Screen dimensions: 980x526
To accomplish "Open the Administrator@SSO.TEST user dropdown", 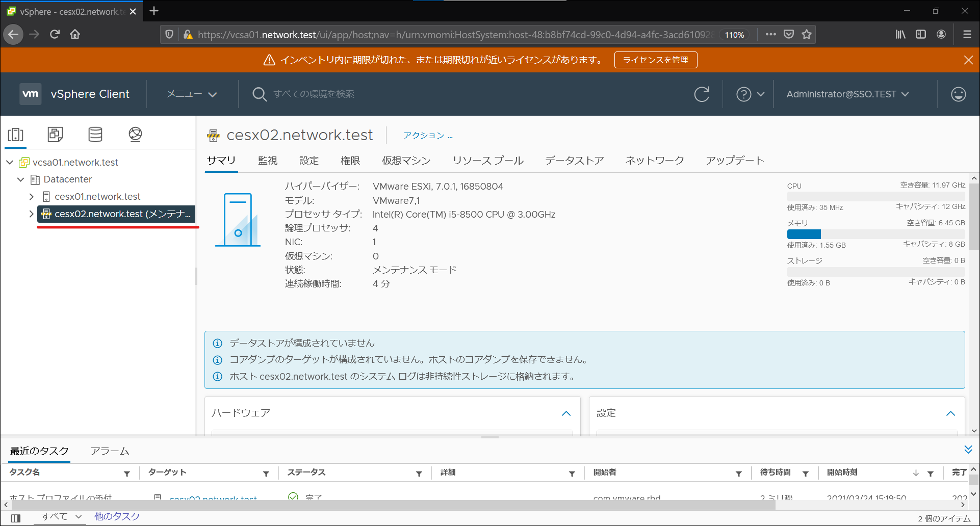I will click(847, 94).
